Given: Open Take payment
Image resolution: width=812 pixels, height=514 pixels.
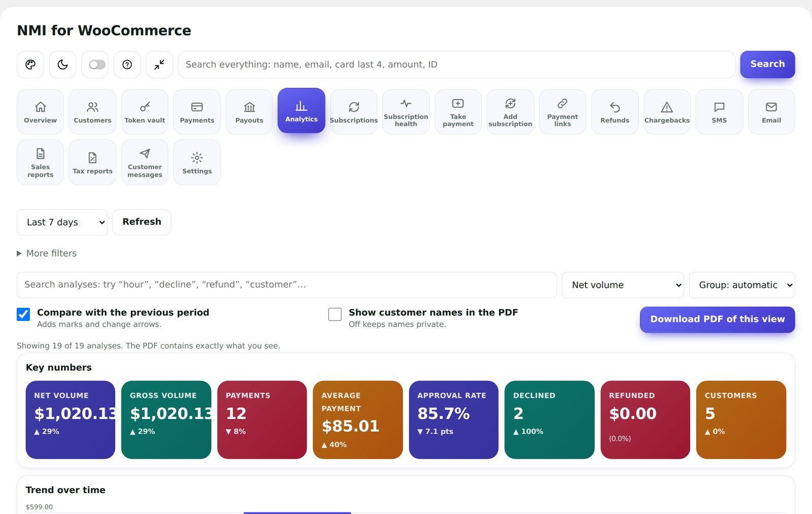Looking at the screenshot, I should [458, 112].
